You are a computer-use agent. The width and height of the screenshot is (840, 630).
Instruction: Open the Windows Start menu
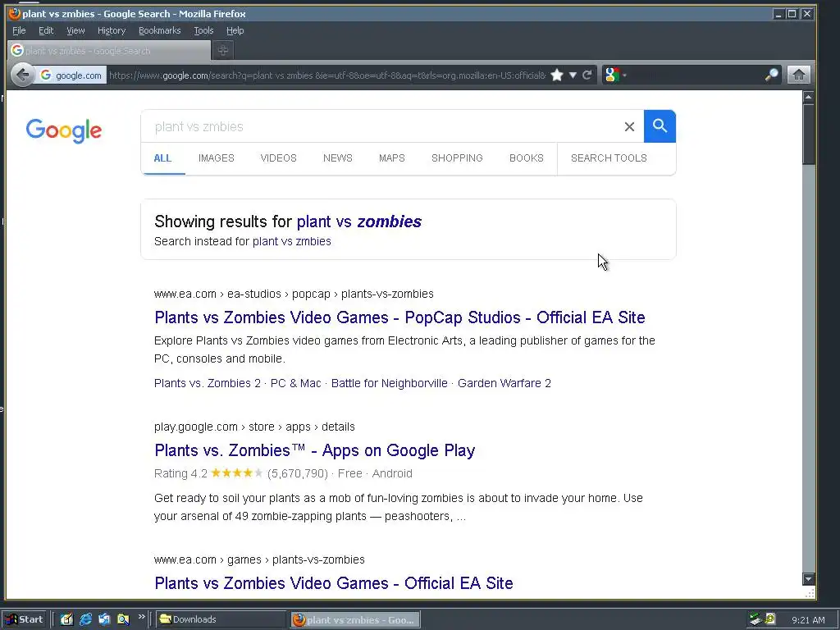[25, 619]
